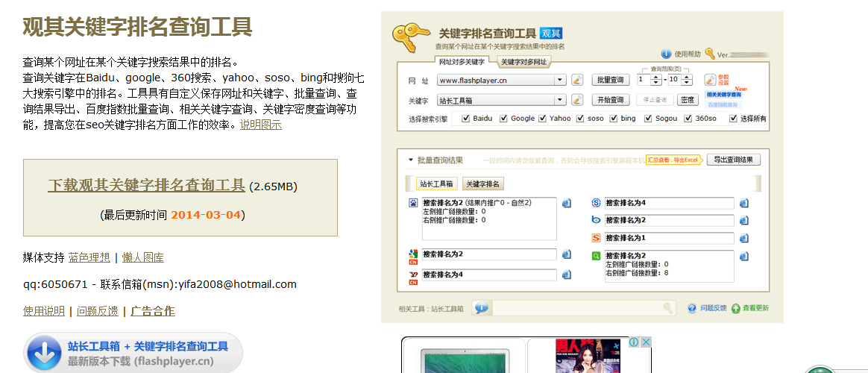Toggle the bing checkbox
The image size is (868, 373).
[x=614, y=119]
